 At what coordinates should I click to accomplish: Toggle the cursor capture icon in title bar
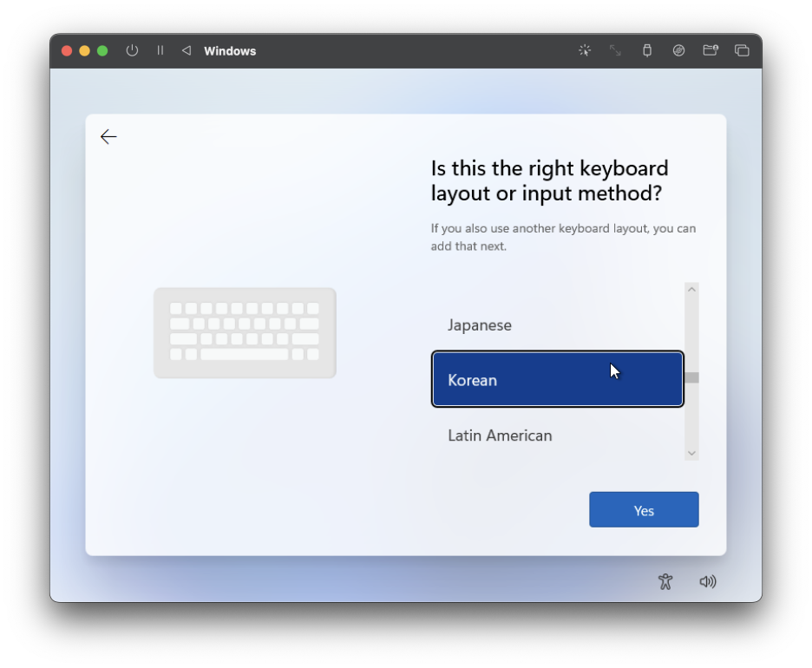(585, 50)
